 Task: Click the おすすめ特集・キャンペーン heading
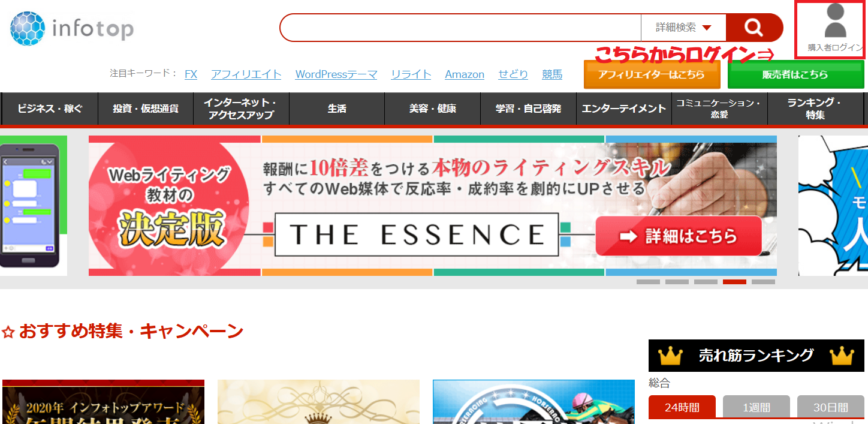(x=131, y=331)
